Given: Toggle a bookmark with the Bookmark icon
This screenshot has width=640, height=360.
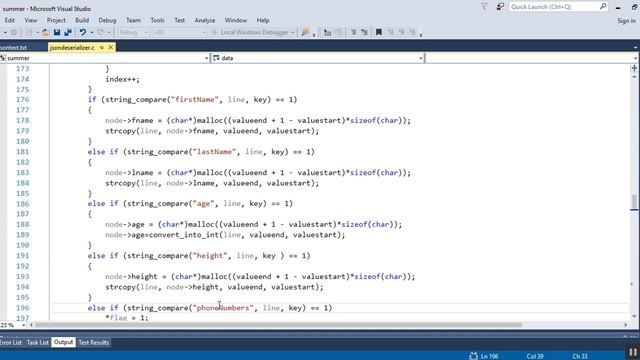Looking at the screenshot, I should coord(379,32).
